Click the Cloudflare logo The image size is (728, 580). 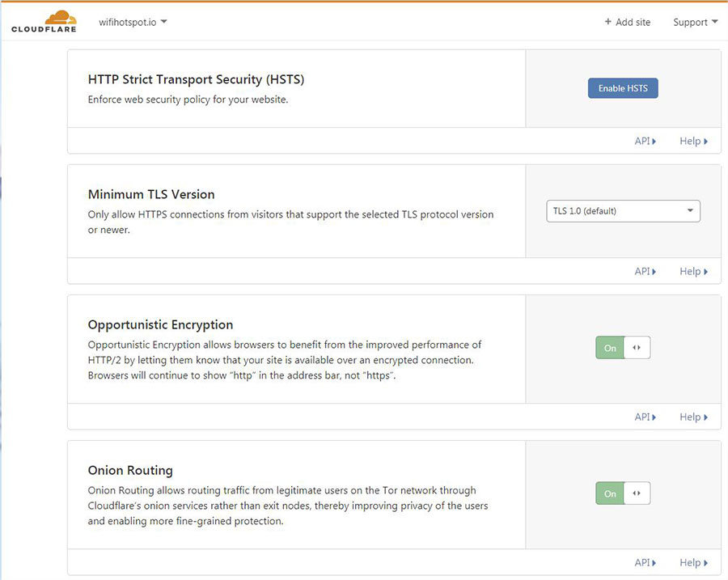click(x=44, y=22)
